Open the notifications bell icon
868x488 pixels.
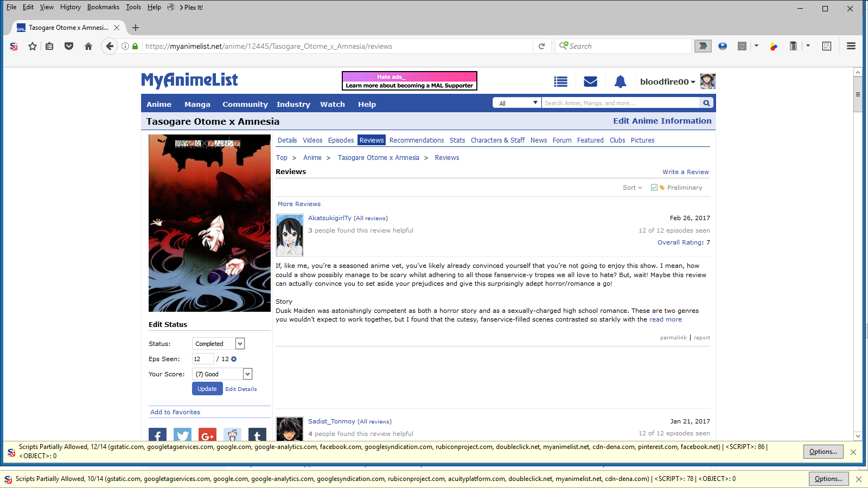(x=620, y=82)
